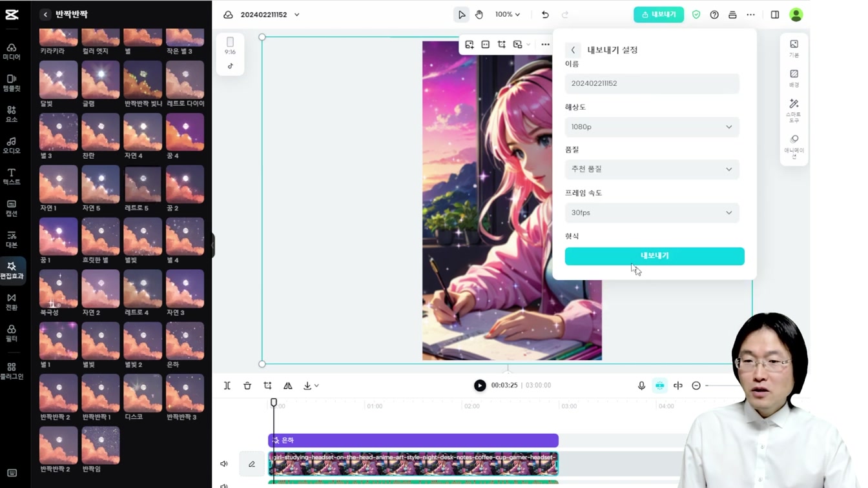This screenshot has width=868, height=488.
Task: Click the cyan 내보내기 export confirm button
Action: point(654,256)
